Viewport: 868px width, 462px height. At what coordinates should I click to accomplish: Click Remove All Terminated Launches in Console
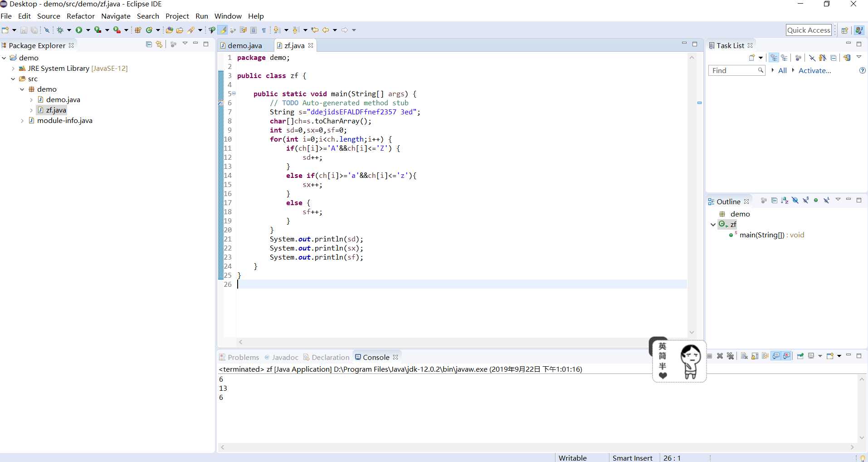click(x=730, y=356)
